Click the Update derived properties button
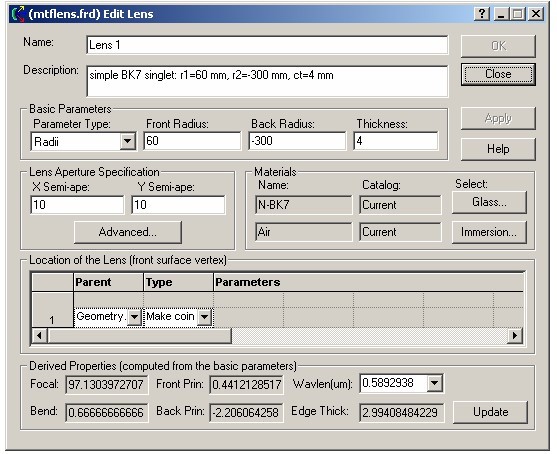Image resolution: width=557 pixels, height=454 pixels. pyautogui.click(x=491, y=412)
